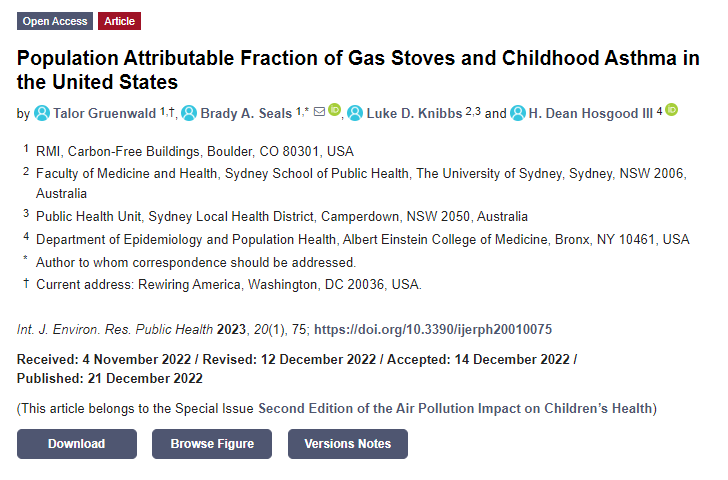The image size is (728, 480).
Task: Click the red Article badge
Action: coord(119,21)
